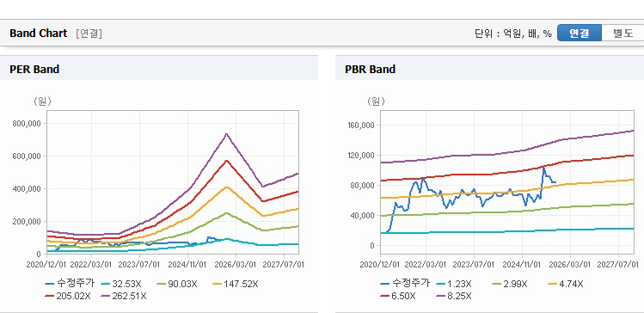Click 2022/03/01 date label in PBR chart
644x313 pixels.
coord(426,264)
